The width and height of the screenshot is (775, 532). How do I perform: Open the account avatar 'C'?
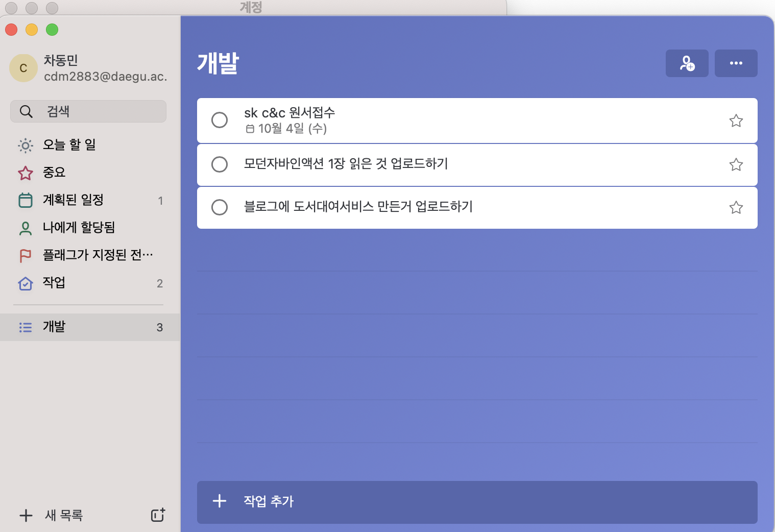click(23, 68)
